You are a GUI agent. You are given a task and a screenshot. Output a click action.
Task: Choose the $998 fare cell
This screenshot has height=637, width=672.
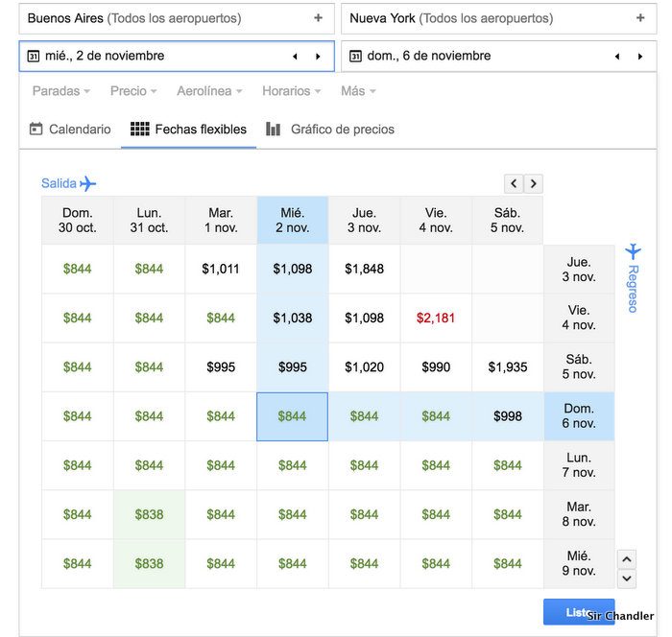[508, 416]
